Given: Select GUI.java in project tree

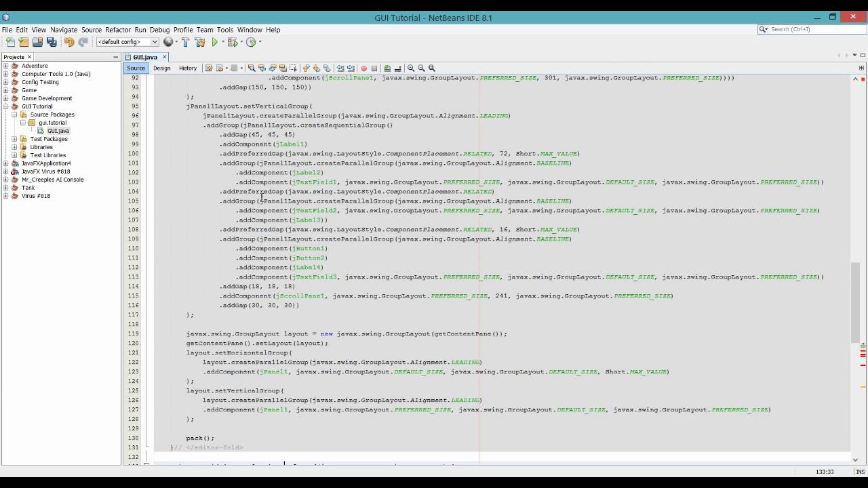Looking at the screenshot, I should tap(58, 131).
